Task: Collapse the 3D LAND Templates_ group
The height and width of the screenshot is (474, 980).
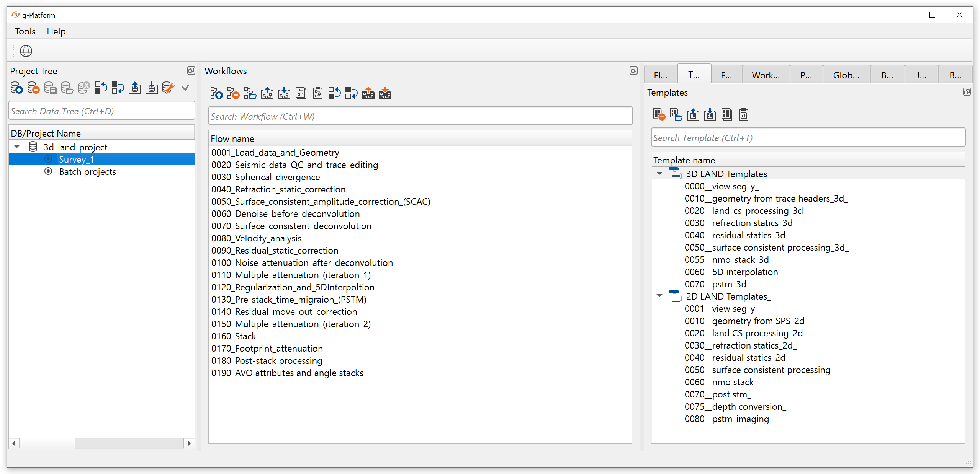Action: [659, 174]
